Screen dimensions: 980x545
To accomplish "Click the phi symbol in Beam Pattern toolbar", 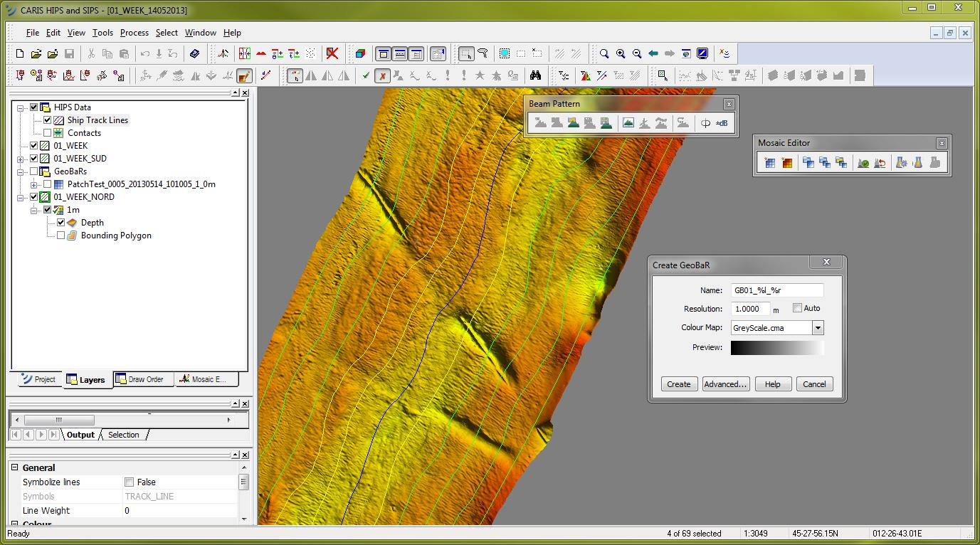I will [x=705, y=123].
